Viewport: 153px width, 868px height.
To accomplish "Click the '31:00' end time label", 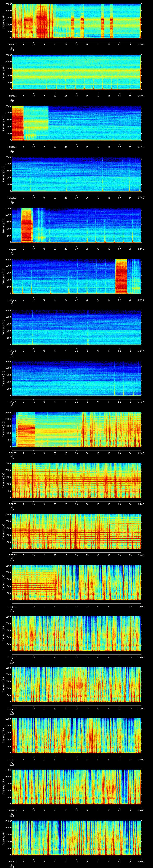I will tap(141, 402).
